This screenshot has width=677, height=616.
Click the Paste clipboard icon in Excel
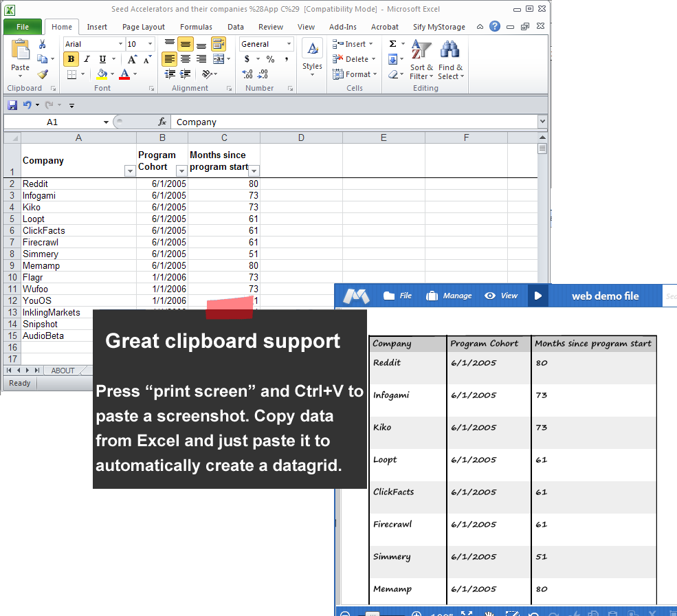coord(21,50)
